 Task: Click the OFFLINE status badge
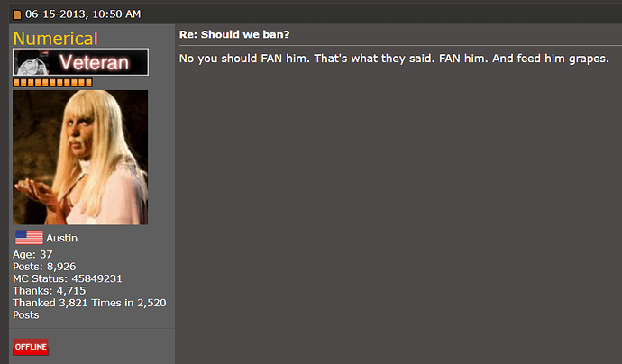pos(31,347)
